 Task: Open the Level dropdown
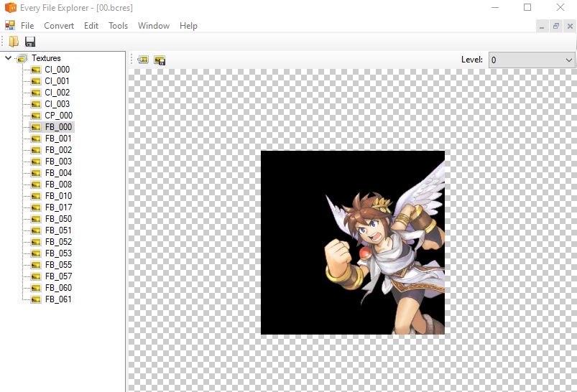pos(531,60)
